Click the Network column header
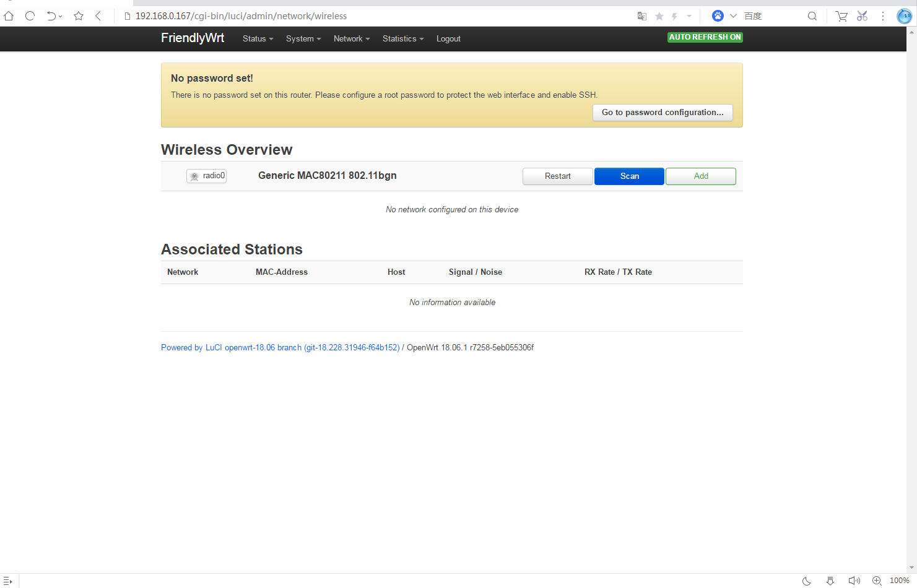 pyautogui.click(x=183, y=272)
